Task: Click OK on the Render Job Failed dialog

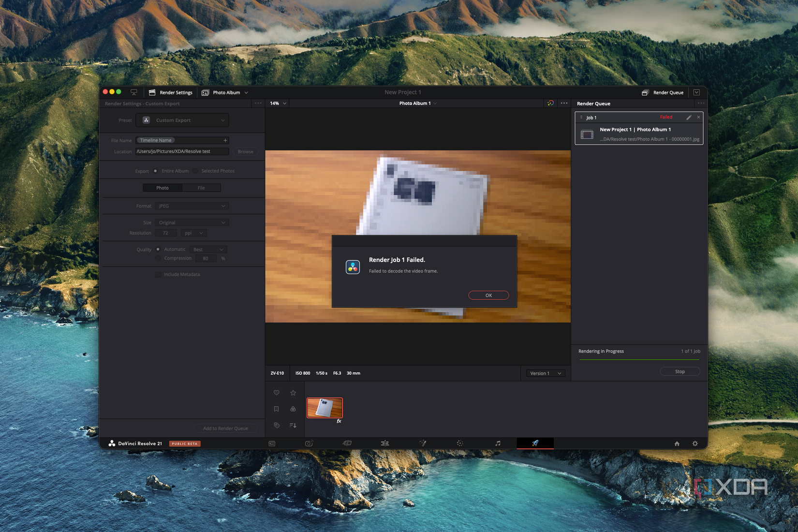Action: 488,295
